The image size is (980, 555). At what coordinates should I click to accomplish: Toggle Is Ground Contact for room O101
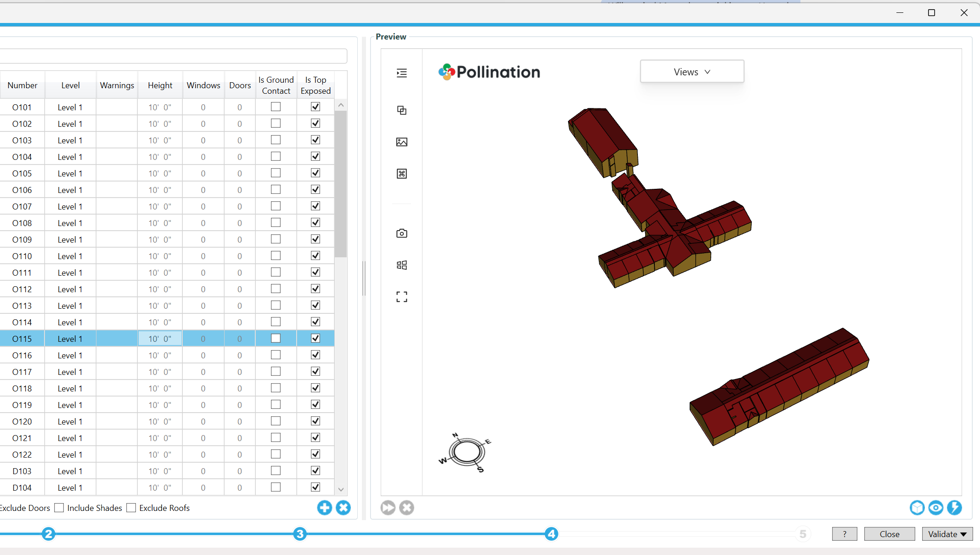click(x=276, y=107)
